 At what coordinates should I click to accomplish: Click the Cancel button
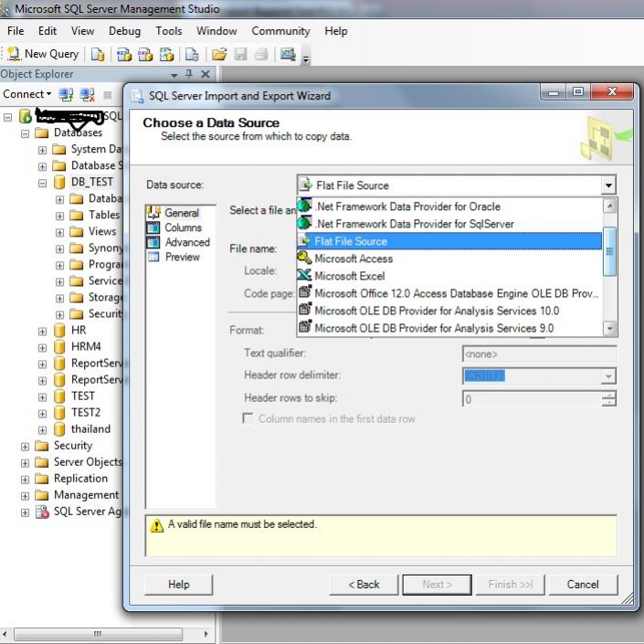click(583, 585)
